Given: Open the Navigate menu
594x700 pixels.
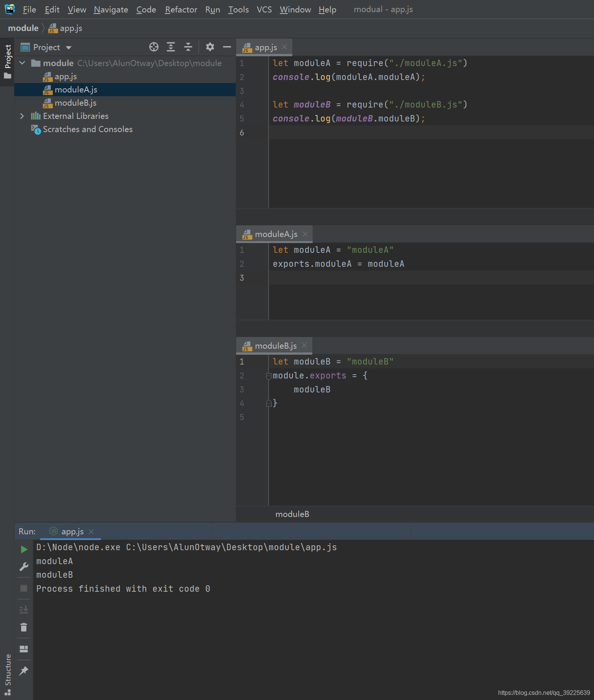Looking at the screenshot, I should 111,9.
